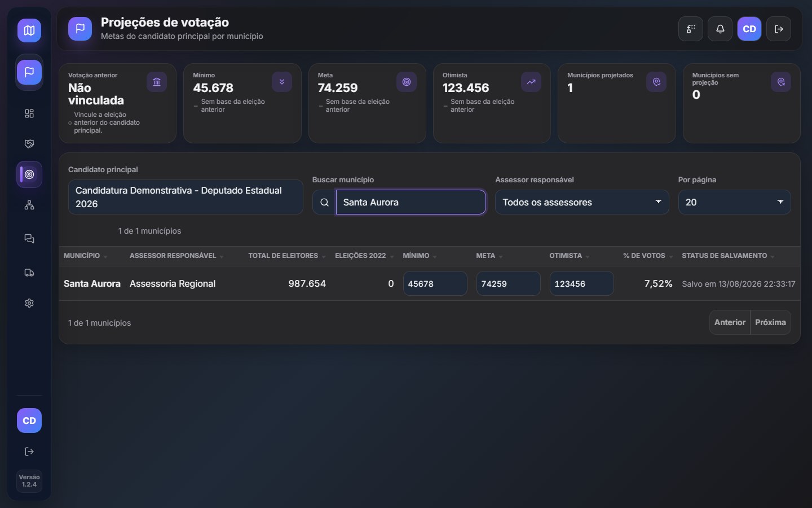Click the logout icon in the sidebar
812x508 pixels.
pos(29,452)
